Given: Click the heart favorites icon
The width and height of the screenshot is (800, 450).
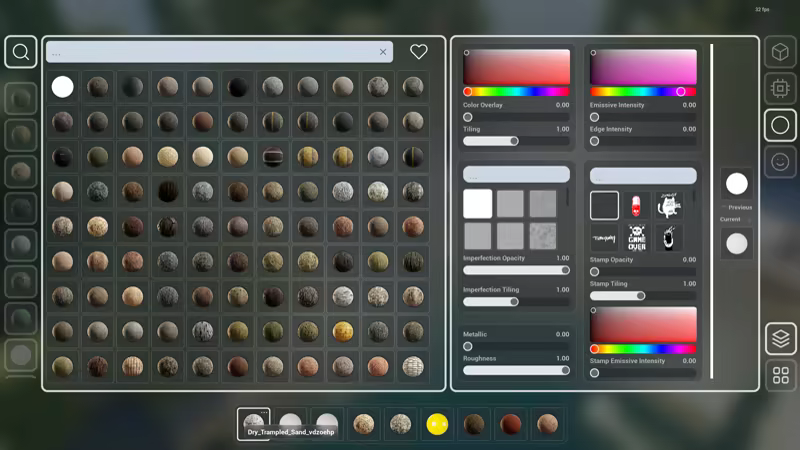Looking at the screenshot, I should (x=419, y=52).
